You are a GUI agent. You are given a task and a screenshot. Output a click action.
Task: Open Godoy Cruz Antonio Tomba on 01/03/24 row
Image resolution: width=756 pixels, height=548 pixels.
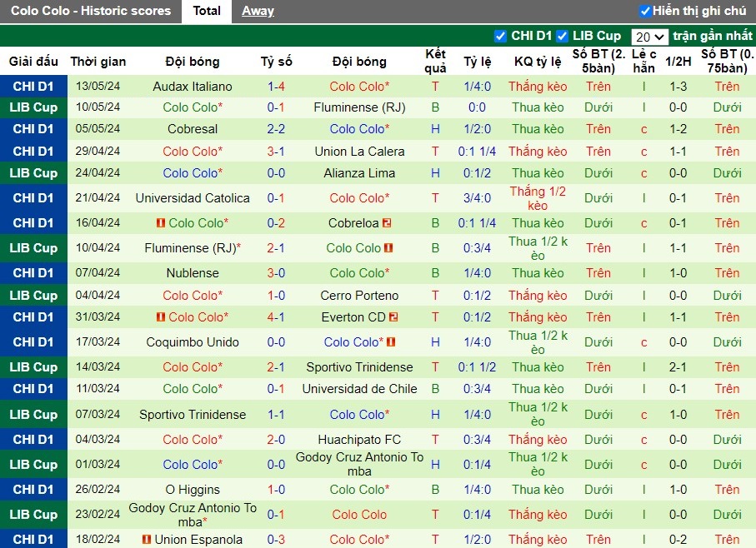(x=360, y=464)
